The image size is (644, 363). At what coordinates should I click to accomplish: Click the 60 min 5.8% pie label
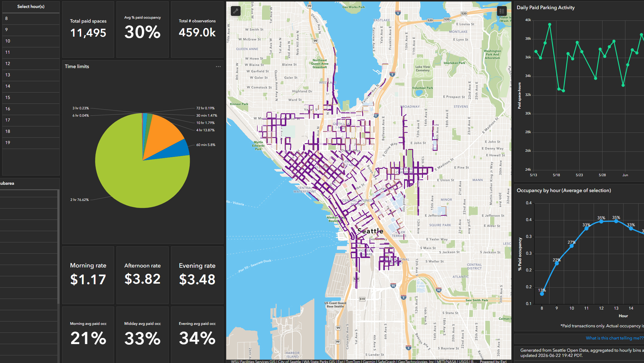pyautogui.click(x=206, y=145)
